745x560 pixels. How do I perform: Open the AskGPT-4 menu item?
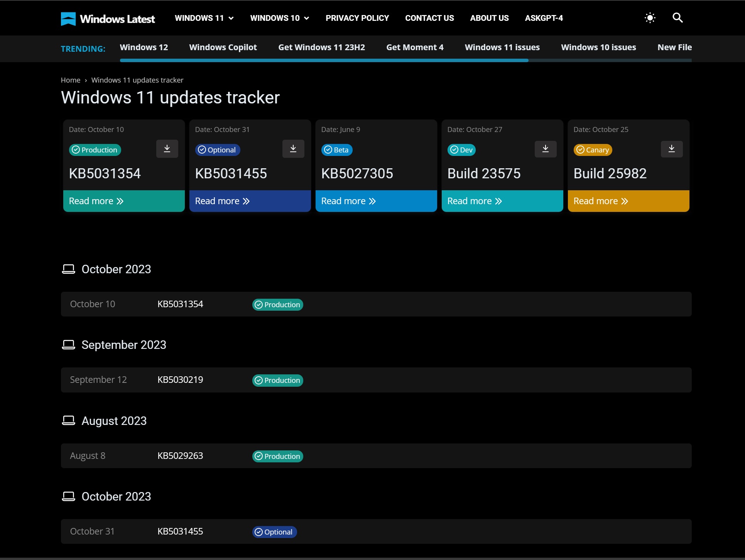[544, 18]
